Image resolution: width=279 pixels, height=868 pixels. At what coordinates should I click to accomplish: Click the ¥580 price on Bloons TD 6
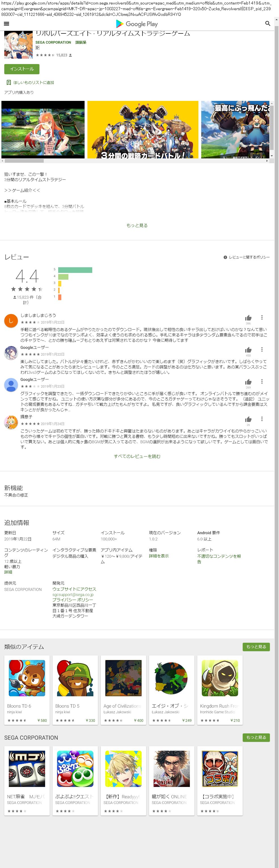(x=42, y=720)
